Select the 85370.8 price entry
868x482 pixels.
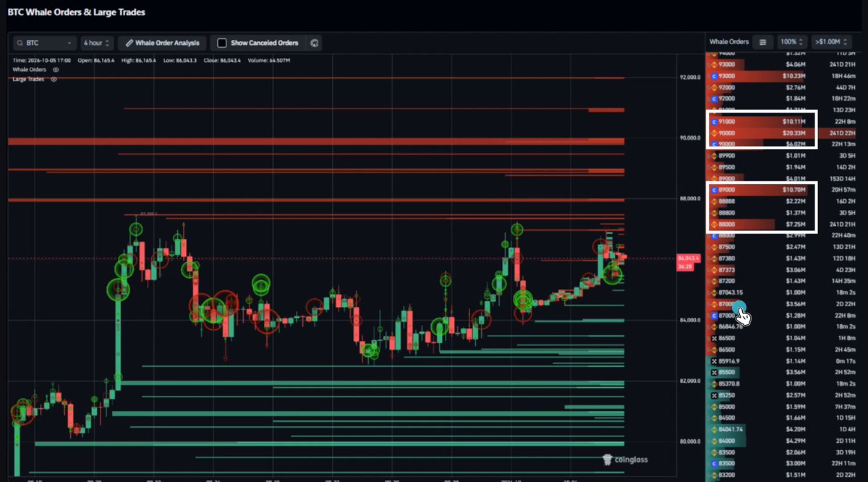(730, 384)
